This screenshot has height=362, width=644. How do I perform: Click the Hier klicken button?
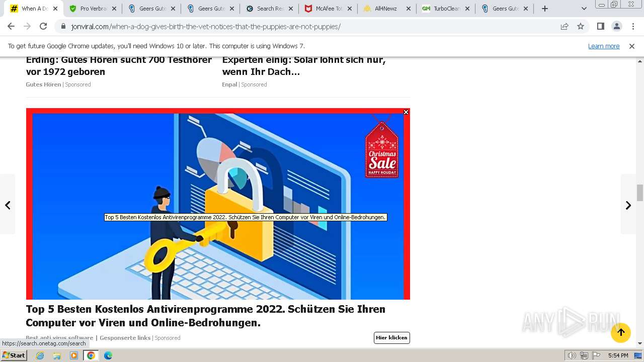[x=392, y=338]
